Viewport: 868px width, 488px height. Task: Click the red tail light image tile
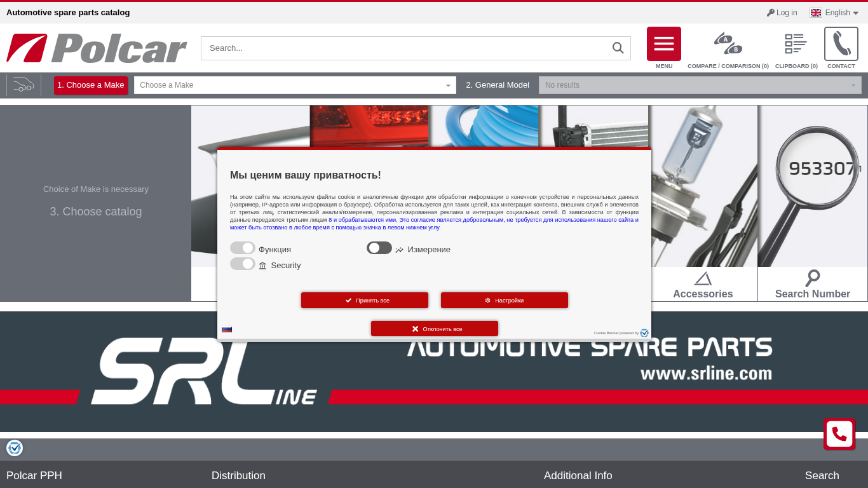369,126
